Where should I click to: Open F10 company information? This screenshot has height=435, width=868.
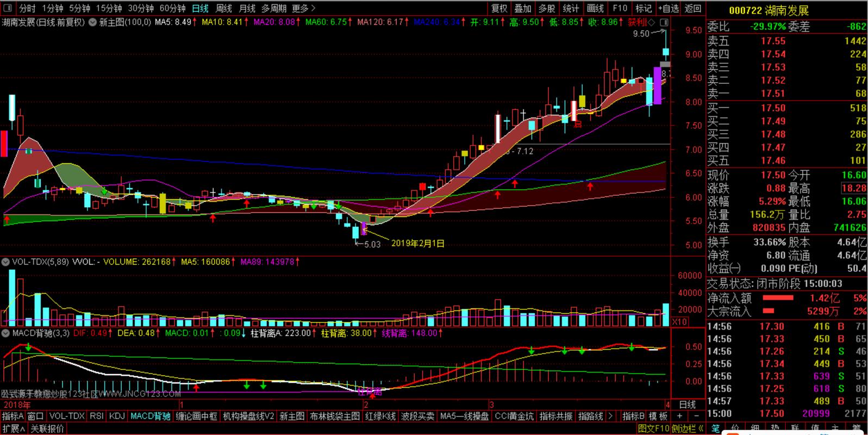(620, 9)
